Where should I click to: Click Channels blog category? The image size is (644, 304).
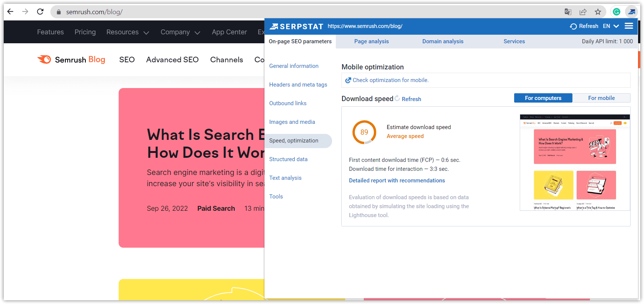pos(226,60)
